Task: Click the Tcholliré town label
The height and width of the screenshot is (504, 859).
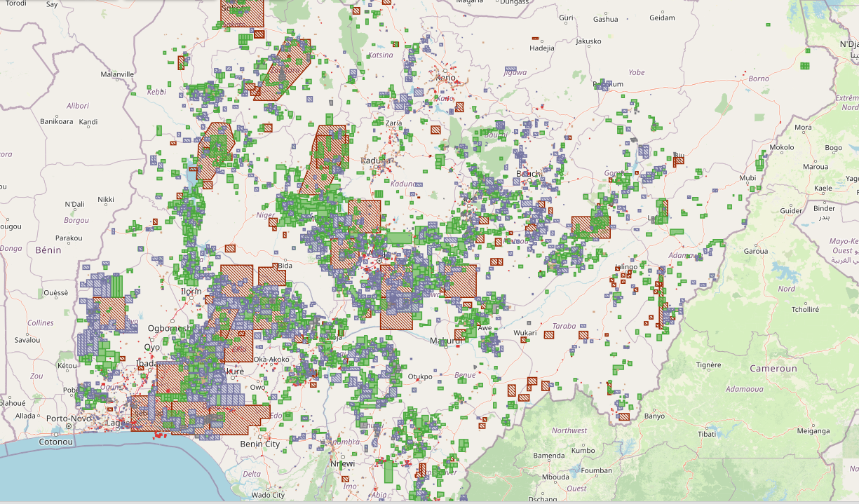Action: pyautogui.click(x=804, y=309)
